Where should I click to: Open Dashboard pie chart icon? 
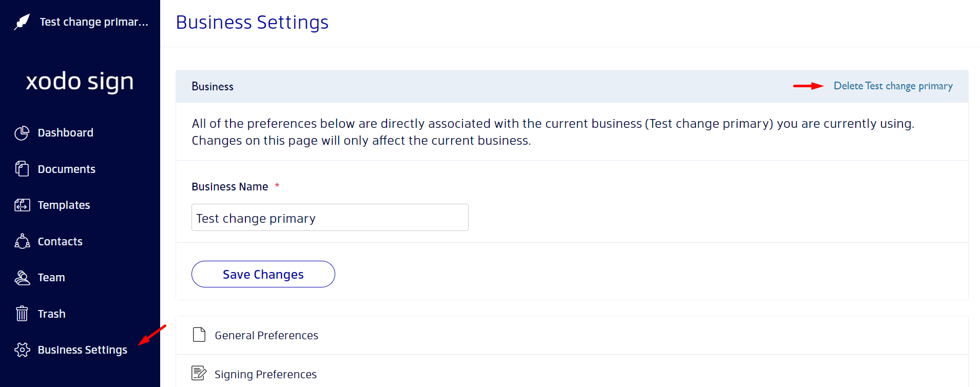click(x=22, y=133)
